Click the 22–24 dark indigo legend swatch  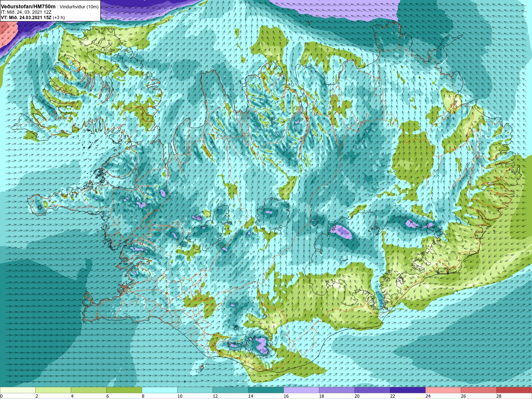click(408, 390)
